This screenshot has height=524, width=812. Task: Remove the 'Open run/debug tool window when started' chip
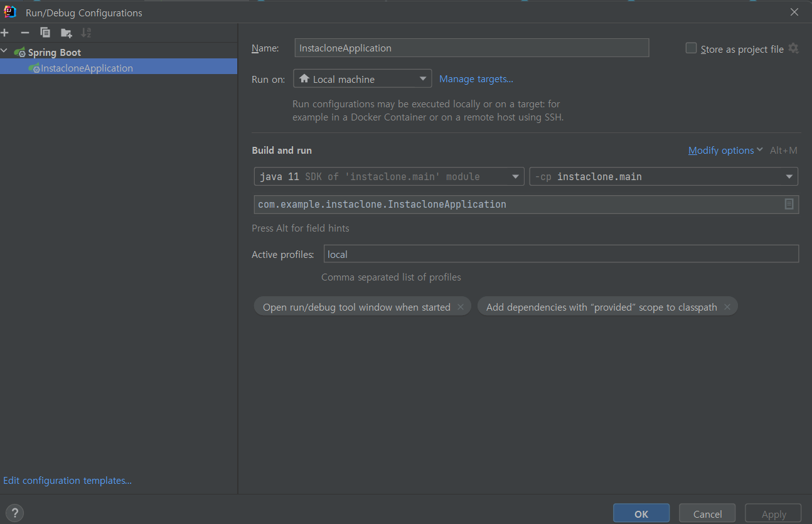point(461,307)
